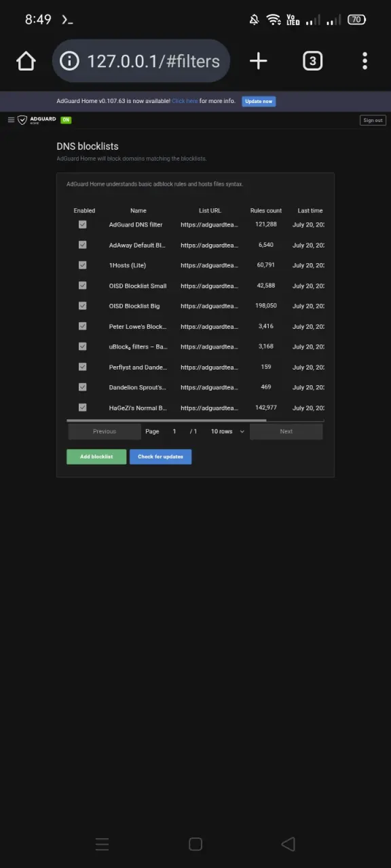Disable OISD Blocklist Small checkbox
Viewport: 391px width, 868px height.
tap(83, 285)
